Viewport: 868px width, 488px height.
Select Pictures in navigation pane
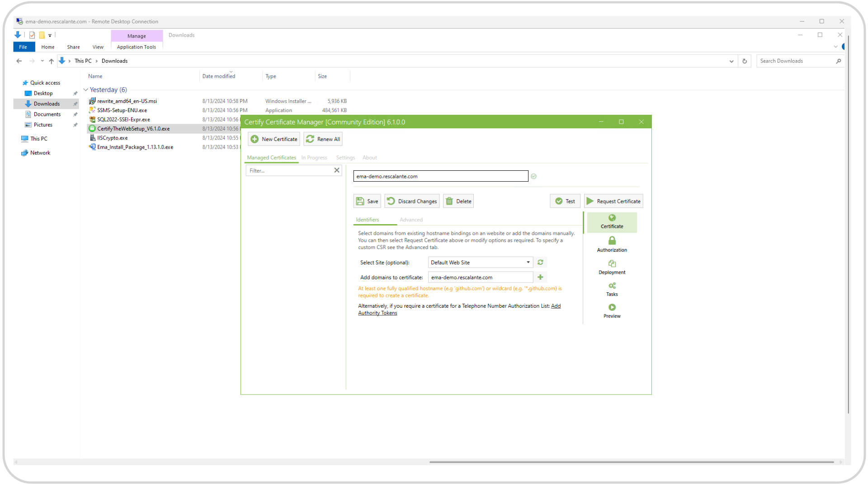[43, 125]
